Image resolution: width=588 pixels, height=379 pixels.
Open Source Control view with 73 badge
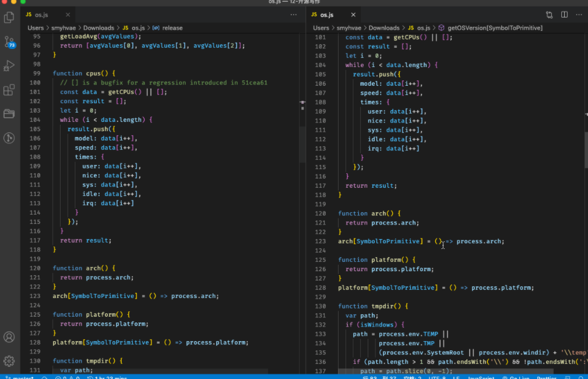(9, 41)
